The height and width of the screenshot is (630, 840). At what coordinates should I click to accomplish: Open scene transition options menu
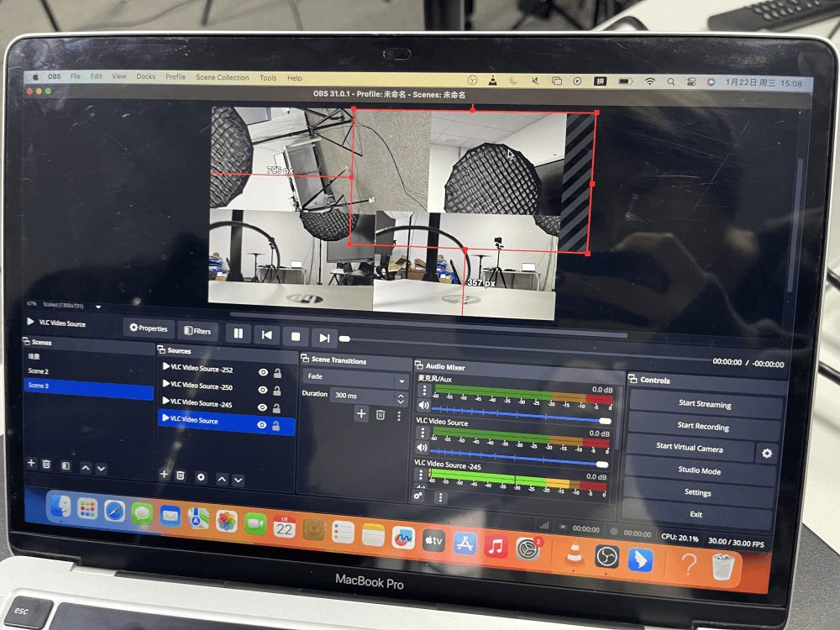(399, 417)
